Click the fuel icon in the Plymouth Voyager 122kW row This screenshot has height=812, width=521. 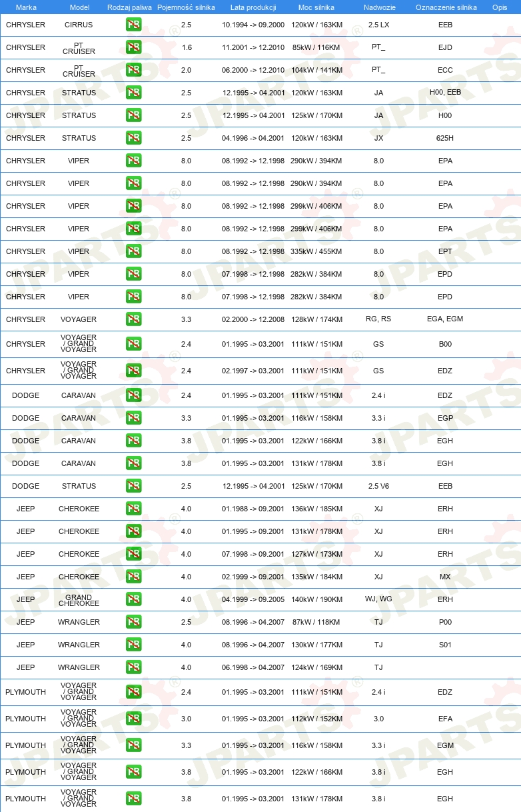[x=133, y=773]
